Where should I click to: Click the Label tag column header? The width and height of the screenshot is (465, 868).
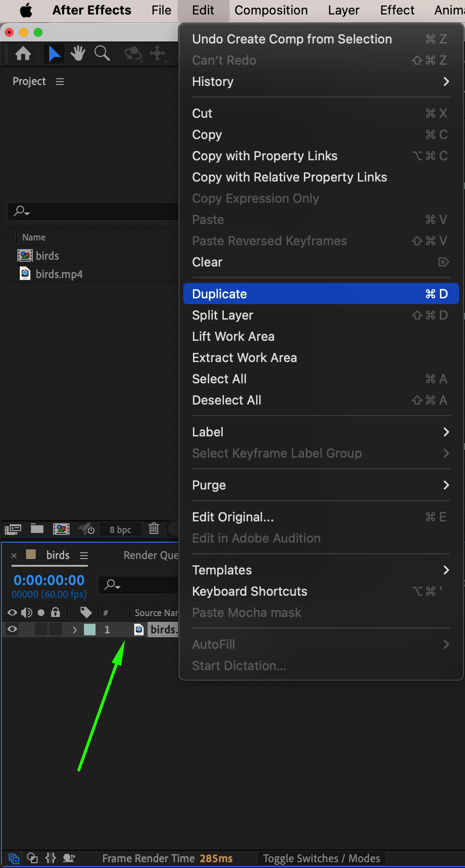(x=86, y=613)
